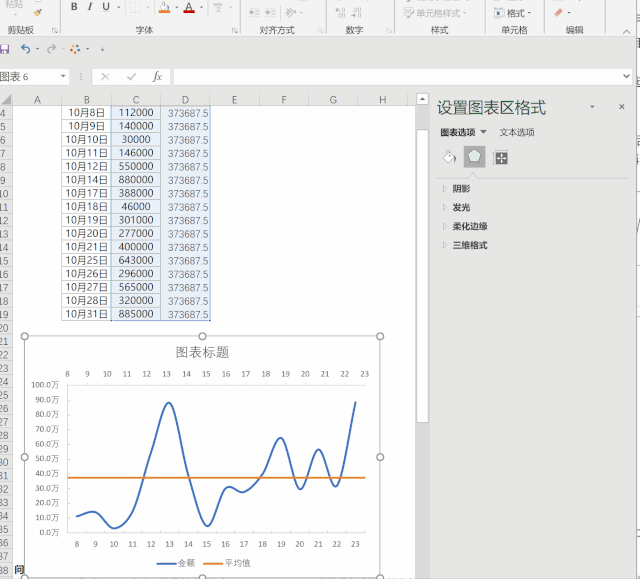Image resolution: width=640 pixels, height=579 pixels.
Task: Open alignment group dialog launcher
Action: 321,30
